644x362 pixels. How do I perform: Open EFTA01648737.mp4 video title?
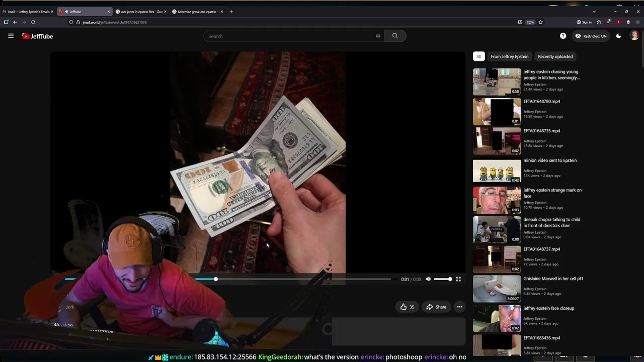(541, 249)
